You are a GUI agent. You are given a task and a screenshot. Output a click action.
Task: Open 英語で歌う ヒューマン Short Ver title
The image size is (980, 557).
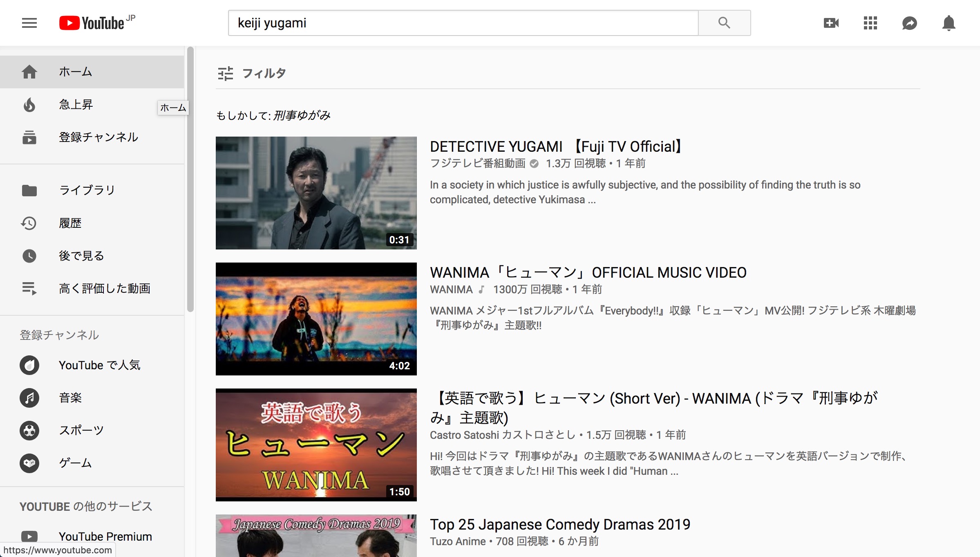click(x=654, y=408)
